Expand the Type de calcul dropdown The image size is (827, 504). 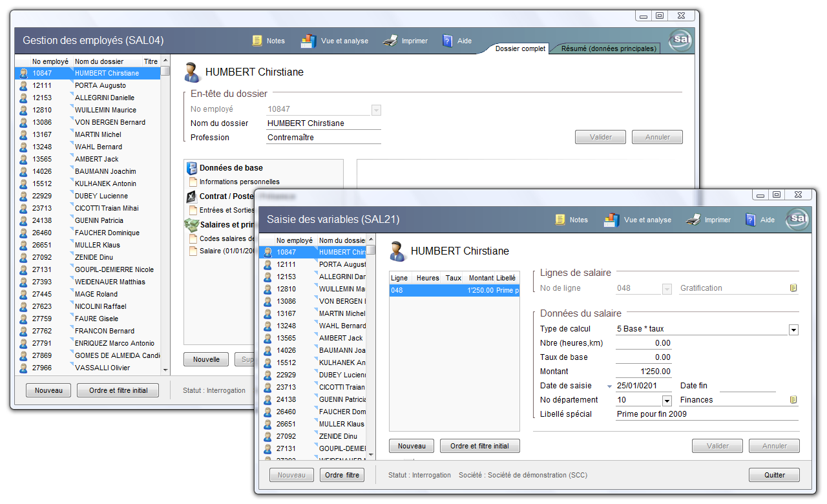793,330
